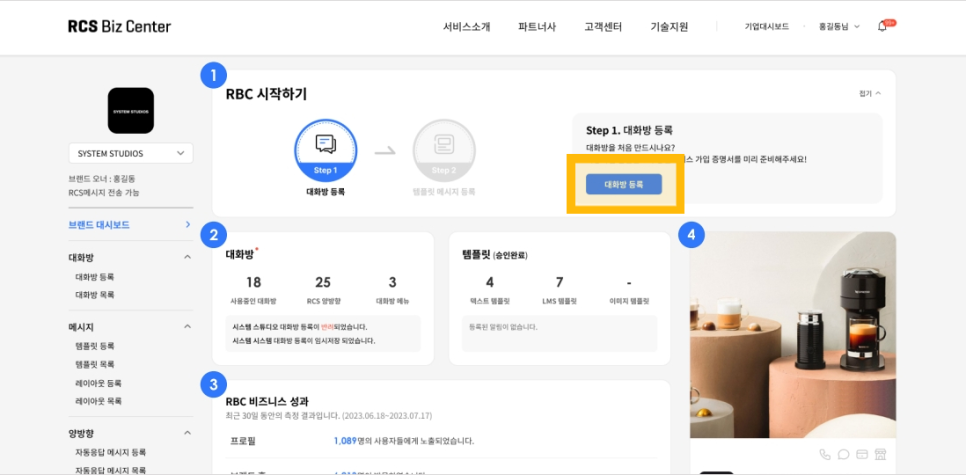Click the blue 대화방 등록 button

[623, 184]
